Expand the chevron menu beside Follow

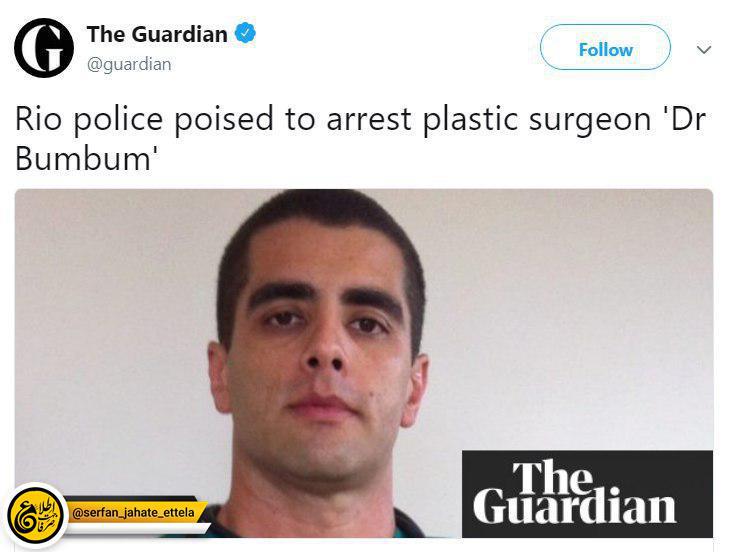point(704,49)
